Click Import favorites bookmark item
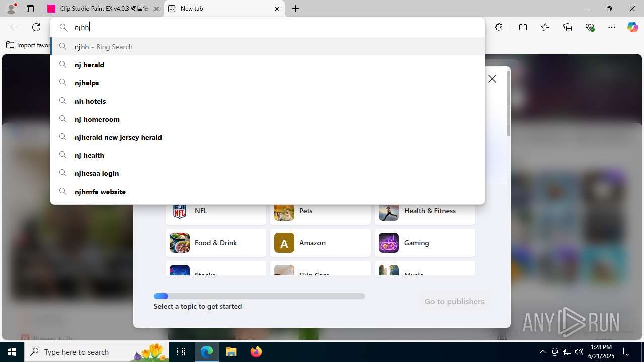The width and height of the screenshot is (644, 362). pyautogui.click(x=28, y=45)
